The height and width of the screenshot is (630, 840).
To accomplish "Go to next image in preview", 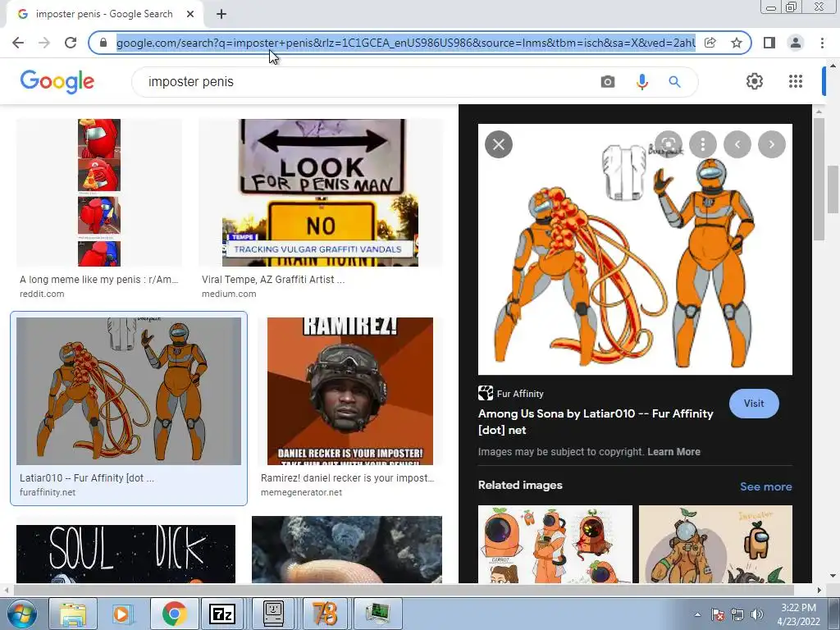I will click(771, 144).
